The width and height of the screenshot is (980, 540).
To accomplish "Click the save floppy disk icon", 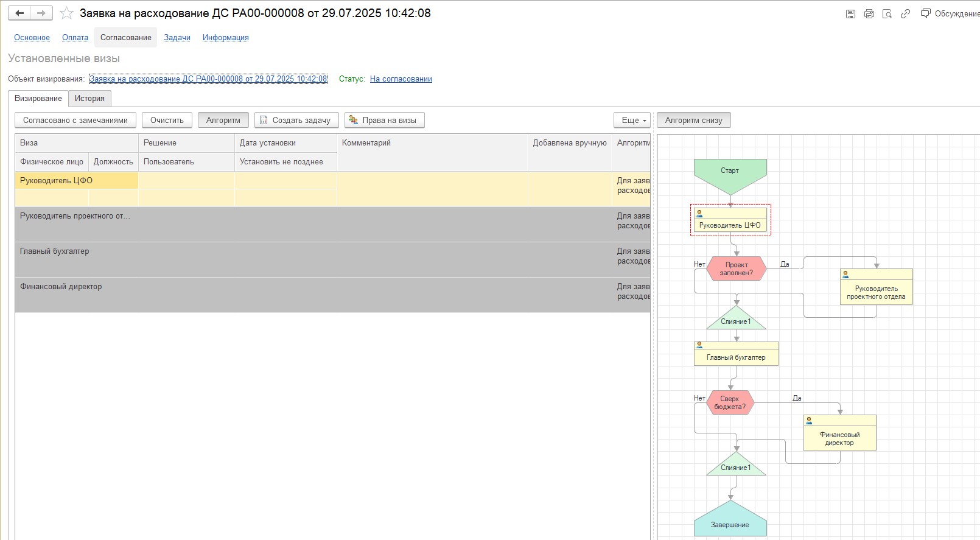I will (850, 14).
